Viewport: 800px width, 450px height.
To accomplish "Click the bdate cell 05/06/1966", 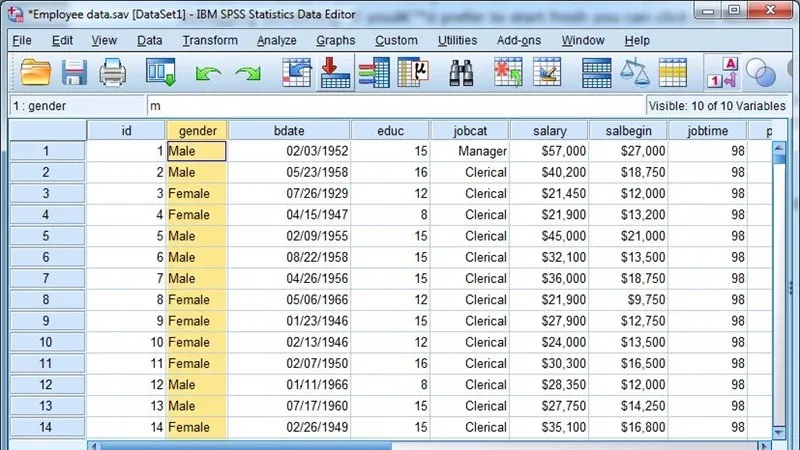I will click(x=289, y=299).
